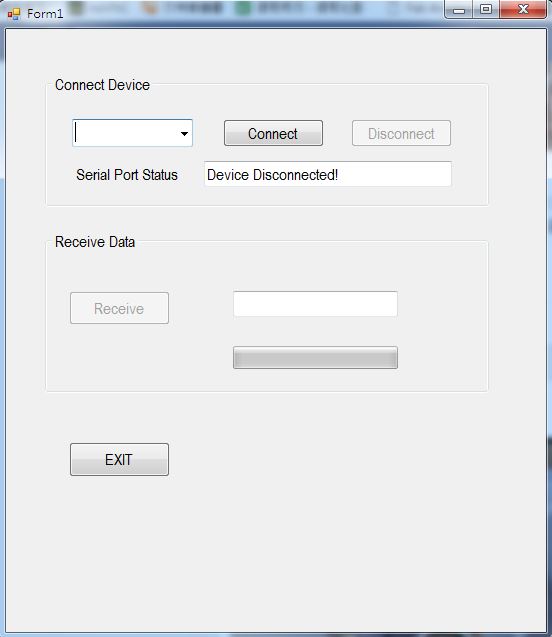This screenshot has width=552, height=637.
Task: Focus the serial port combo box text area
Action: 125,133
